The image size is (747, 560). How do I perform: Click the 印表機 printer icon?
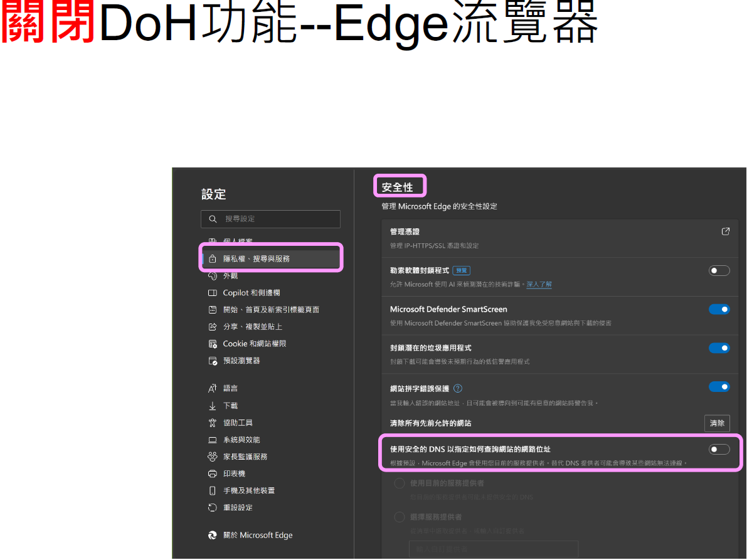[212, 473]
